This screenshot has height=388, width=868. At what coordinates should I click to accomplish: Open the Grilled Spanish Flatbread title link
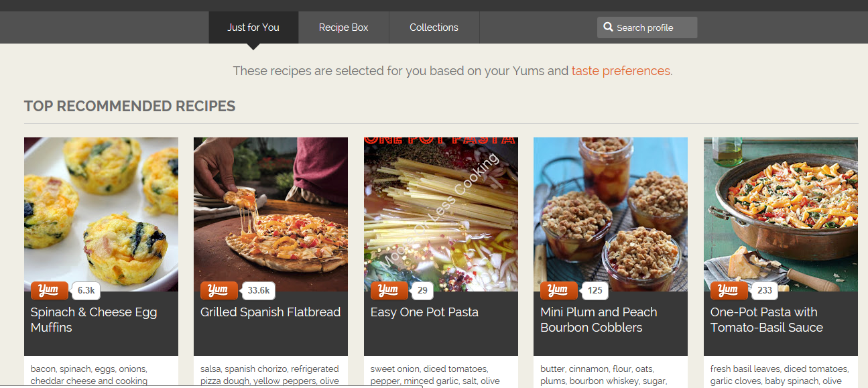270,312
